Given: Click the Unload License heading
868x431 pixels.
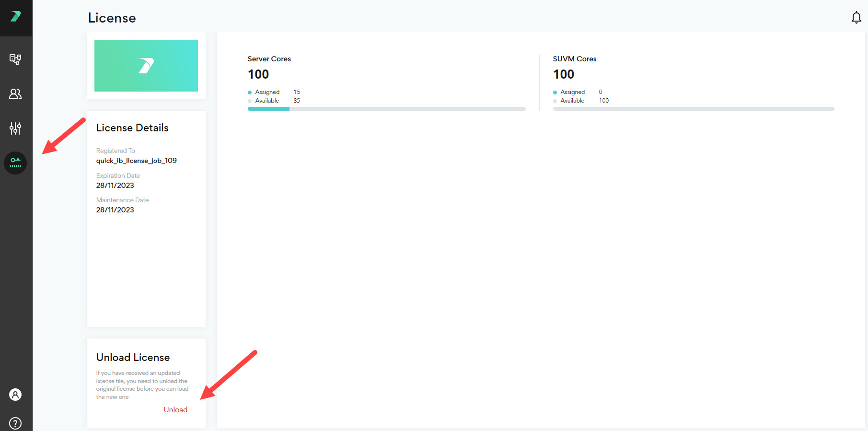Looking at the screenshot, I should pyautogui.click(x=133, y=358).
